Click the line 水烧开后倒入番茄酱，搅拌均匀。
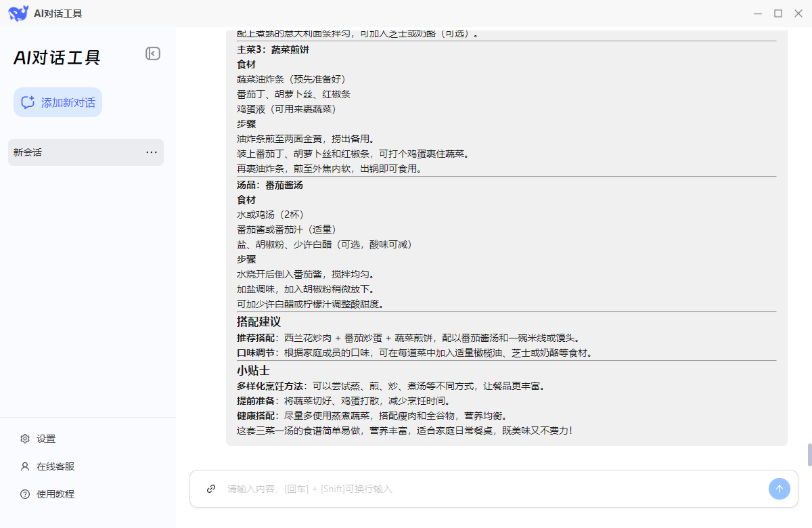812x528 pixels. pyautogui.click(x=306, y=274)
